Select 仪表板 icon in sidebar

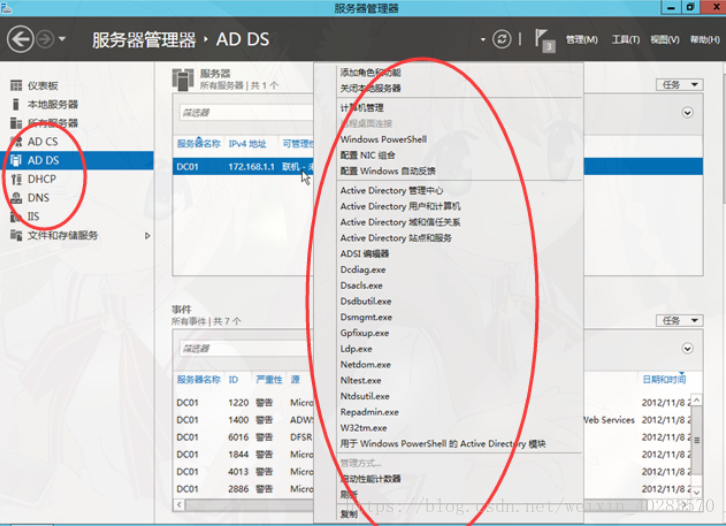[x=16, y=86]
